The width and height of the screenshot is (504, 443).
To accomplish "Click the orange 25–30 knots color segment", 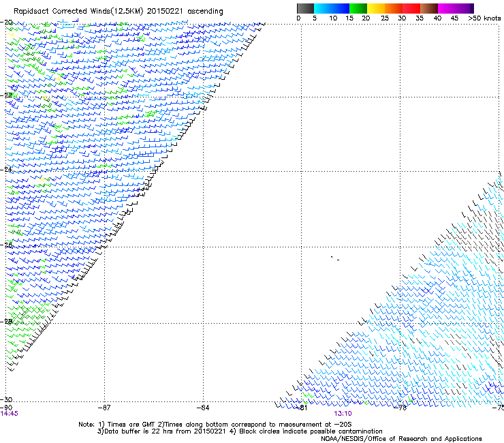I will pyautogui.click(x=394, y=8).
